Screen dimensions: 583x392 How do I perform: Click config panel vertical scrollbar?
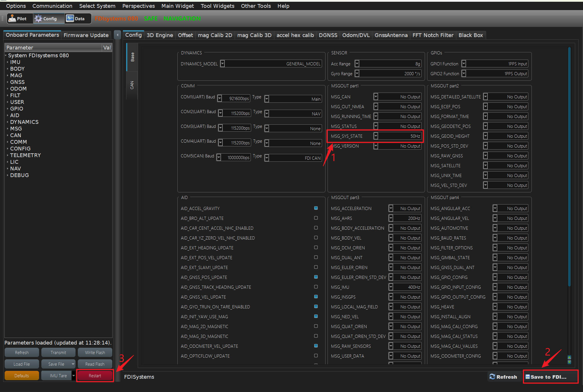(x=569, y=166)
